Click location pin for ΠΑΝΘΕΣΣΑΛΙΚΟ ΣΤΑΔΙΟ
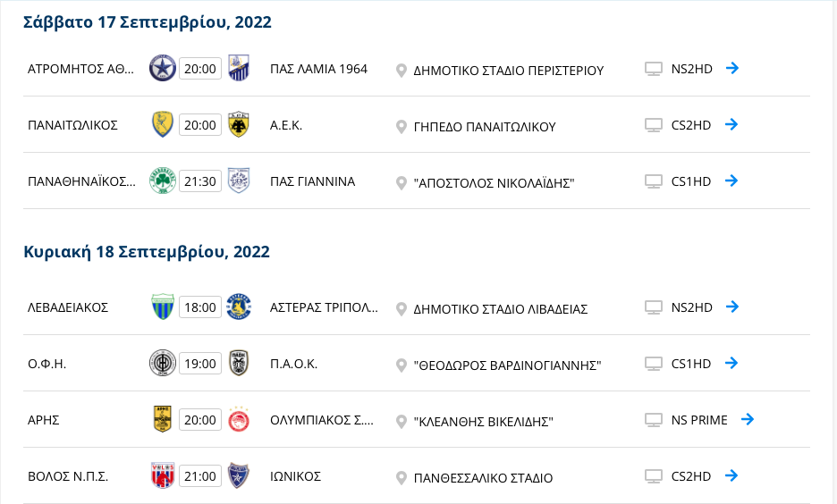The height and width of the screenshot is (504, 837). point(401,478)
